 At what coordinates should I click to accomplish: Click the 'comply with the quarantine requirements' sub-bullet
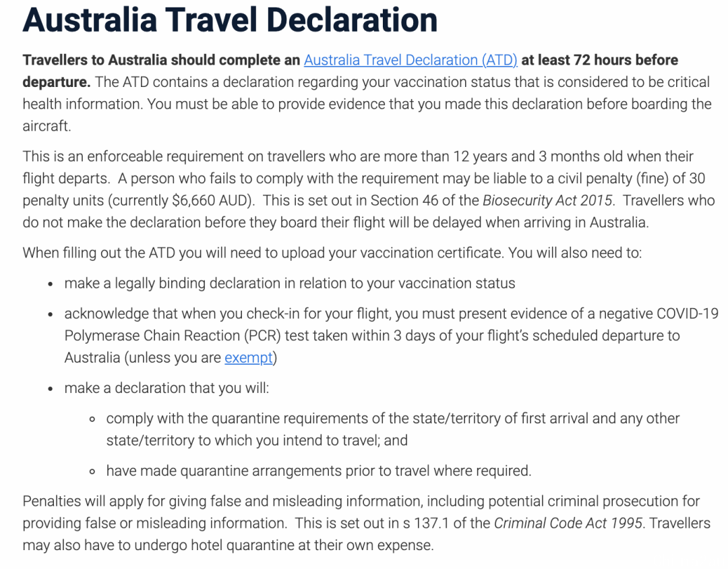pyautogui.click(x=393, y=429)
